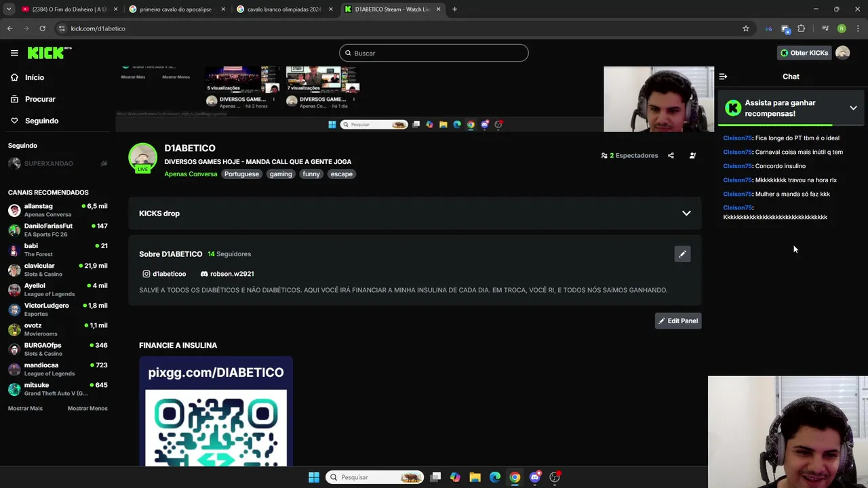Click Cleison75 on the Concordo insulino message
This screenshot has width=868, height=488.
tap(738, 166)
